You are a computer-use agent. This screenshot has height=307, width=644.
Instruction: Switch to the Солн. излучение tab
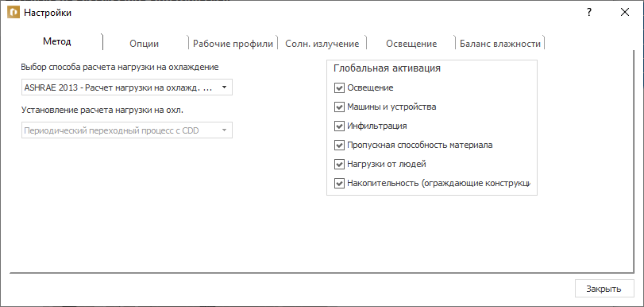click(322, 44)
